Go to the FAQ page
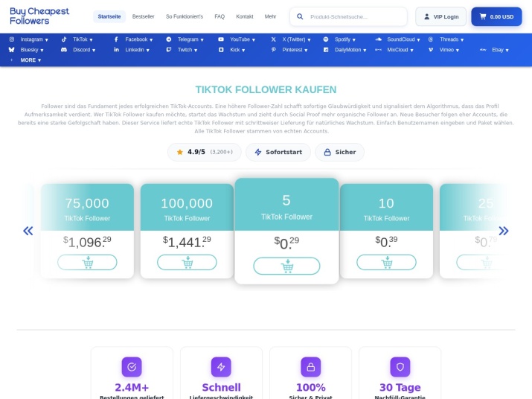The image size is (532, 399). [x=219, y=16]
